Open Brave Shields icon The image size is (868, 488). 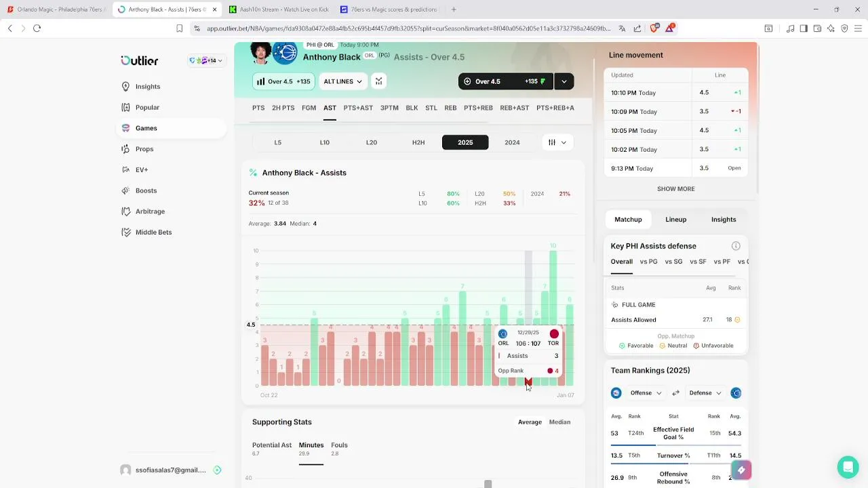(654, 28)
